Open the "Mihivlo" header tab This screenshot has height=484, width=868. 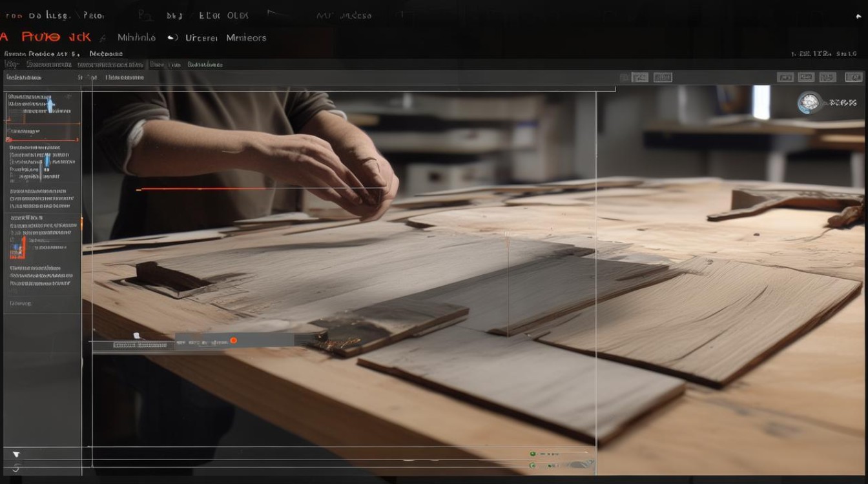click(x=136, y=38)
